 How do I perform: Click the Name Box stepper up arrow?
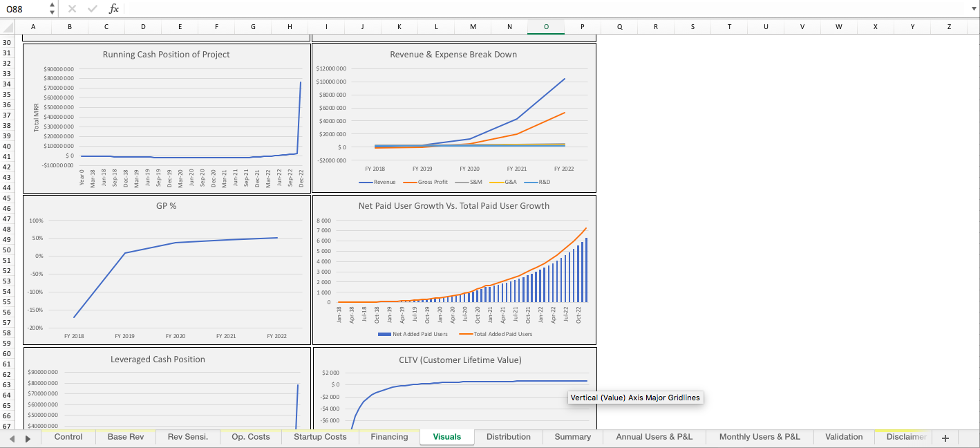51,6
